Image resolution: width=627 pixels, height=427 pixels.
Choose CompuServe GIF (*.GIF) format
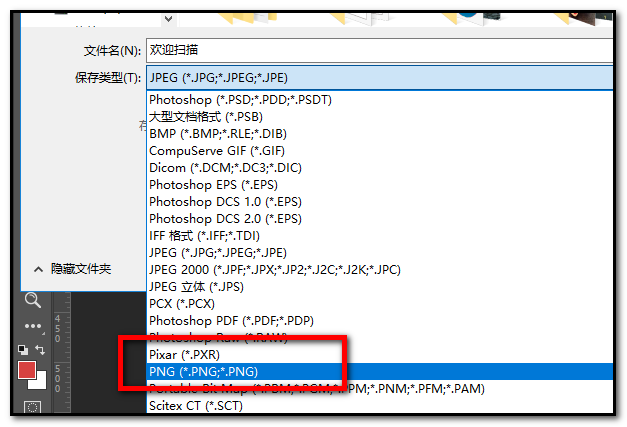point(379,151)
